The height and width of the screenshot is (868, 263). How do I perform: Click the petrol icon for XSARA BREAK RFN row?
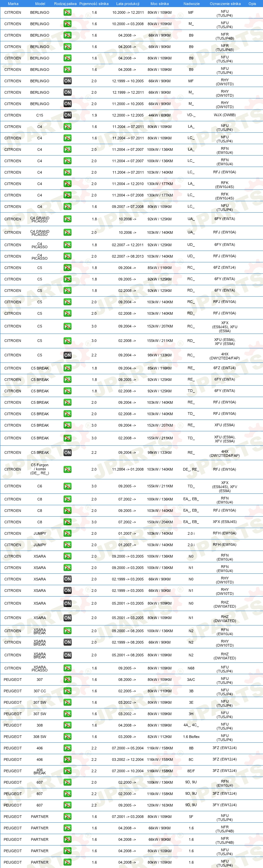[68, 631]
